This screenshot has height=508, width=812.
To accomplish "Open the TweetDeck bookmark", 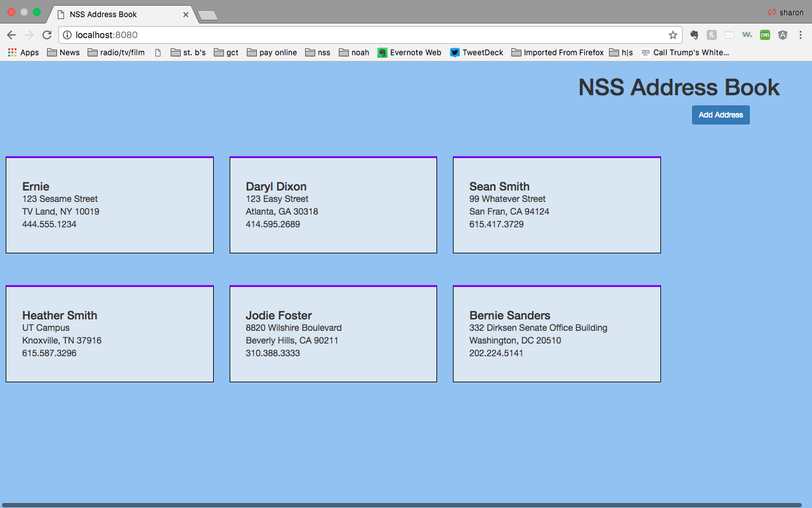I will tap(476, 53).
